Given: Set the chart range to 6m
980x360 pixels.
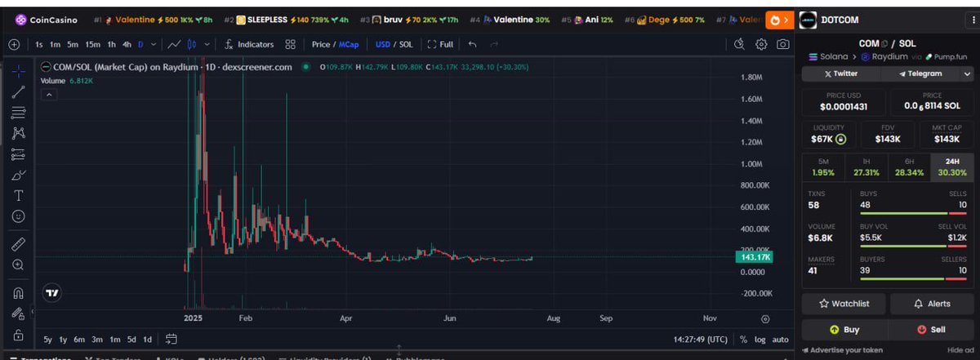Looking at the screenshot, I should tap(79, 339).
